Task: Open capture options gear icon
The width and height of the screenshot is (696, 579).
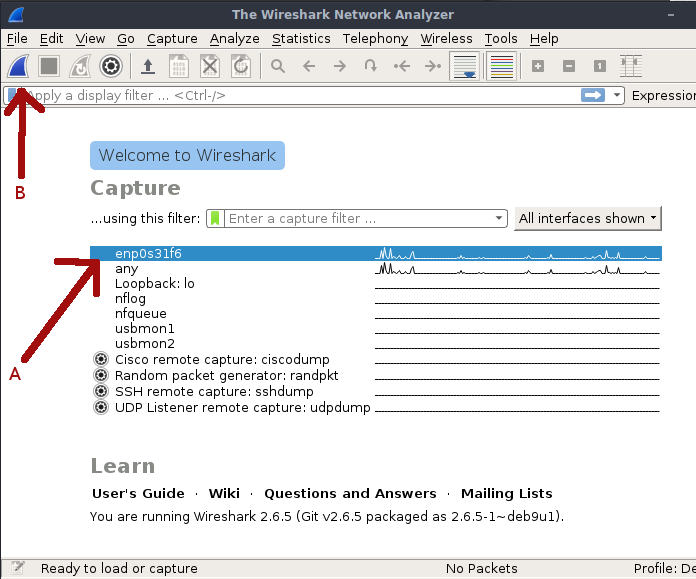Action: click(111, 67)
